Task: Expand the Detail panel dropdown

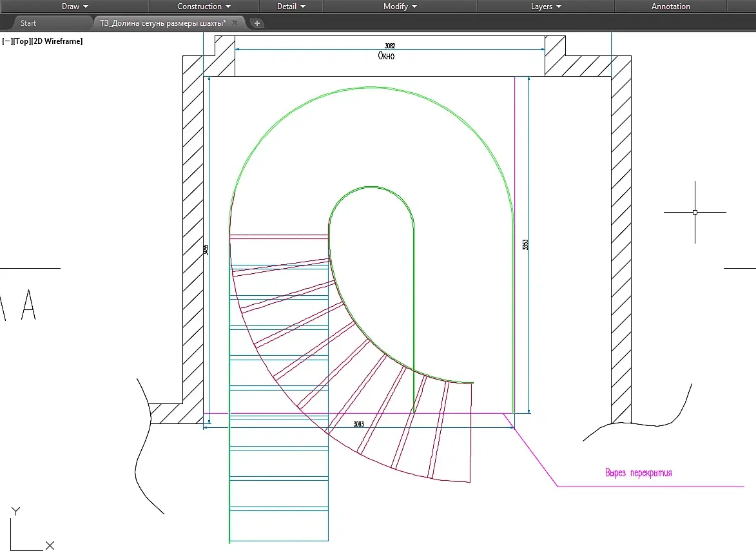Action: 291,6
